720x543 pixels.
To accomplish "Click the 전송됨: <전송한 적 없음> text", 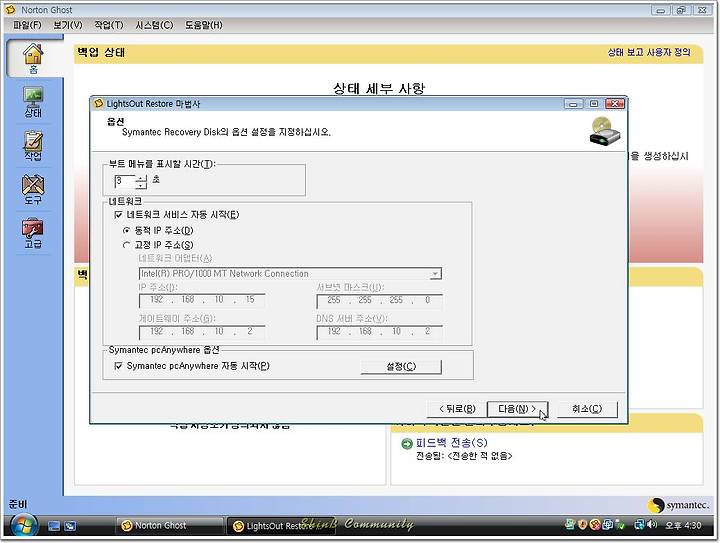I will 464,456.
